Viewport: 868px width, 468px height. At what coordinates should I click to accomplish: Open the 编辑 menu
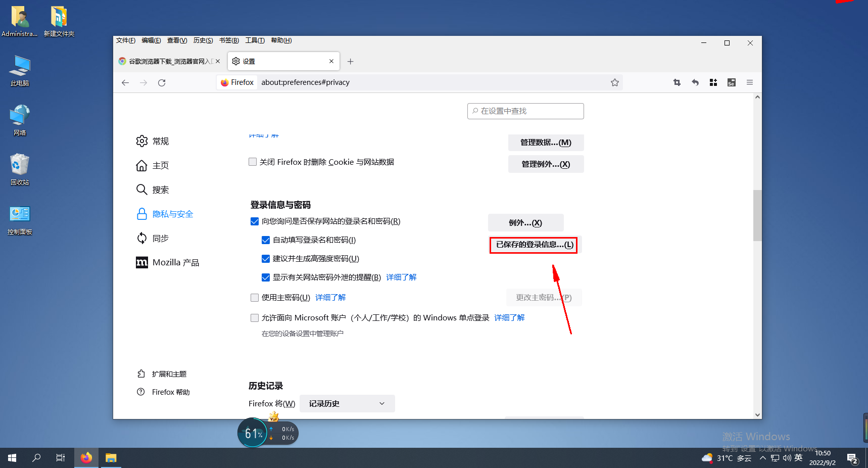(152, 40)
